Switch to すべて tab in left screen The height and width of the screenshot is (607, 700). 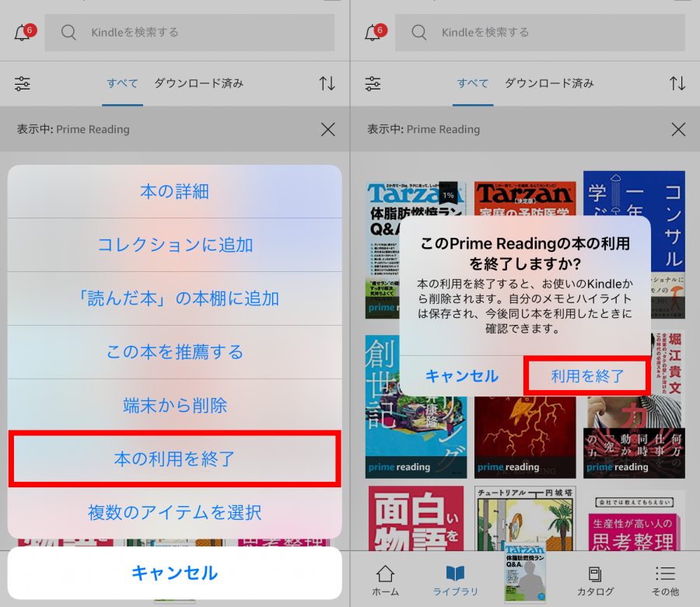(122, 83)
